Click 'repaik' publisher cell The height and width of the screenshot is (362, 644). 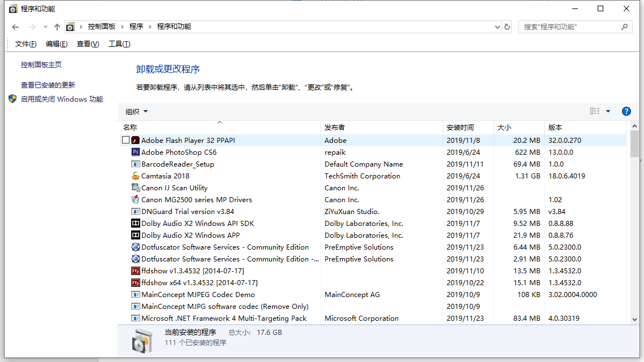tap(335, 152)
